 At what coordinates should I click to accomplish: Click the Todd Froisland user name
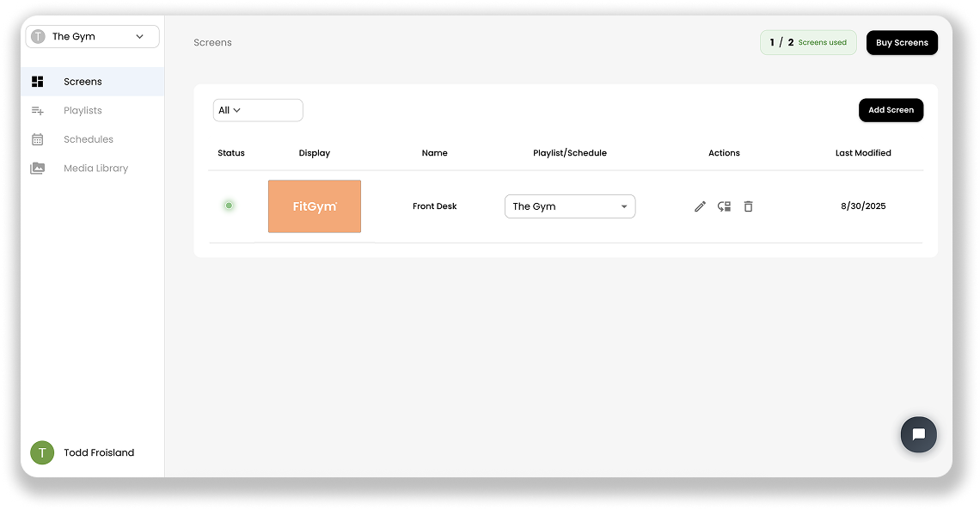point(99,452)
